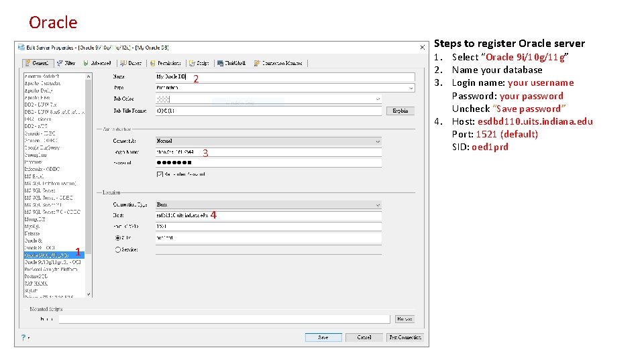Select DB2 - z/OS entry
The image size is (644, 362).
36,127
